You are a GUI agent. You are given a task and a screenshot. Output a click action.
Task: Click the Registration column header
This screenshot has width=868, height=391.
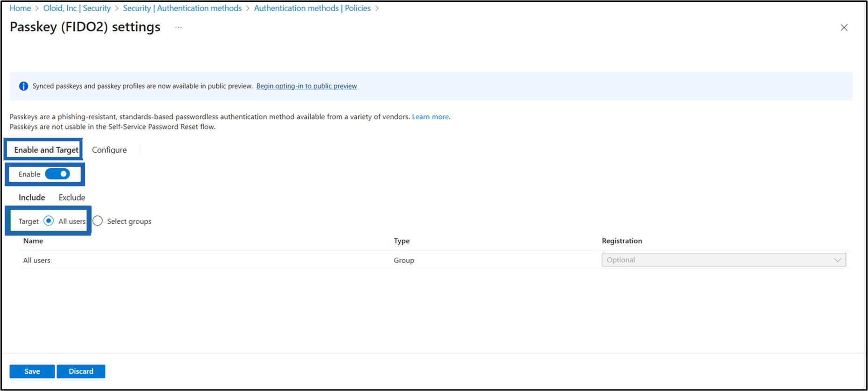pos(622,241)
